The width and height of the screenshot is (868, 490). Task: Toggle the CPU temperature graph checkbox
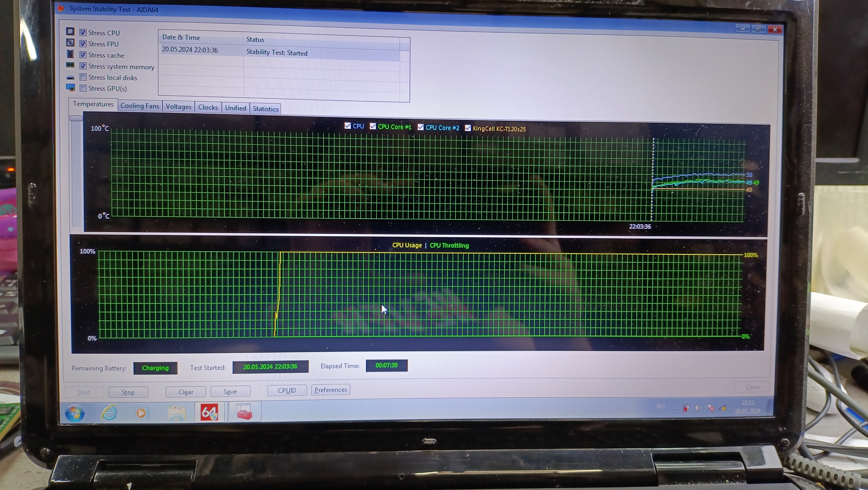coord(348,126)
